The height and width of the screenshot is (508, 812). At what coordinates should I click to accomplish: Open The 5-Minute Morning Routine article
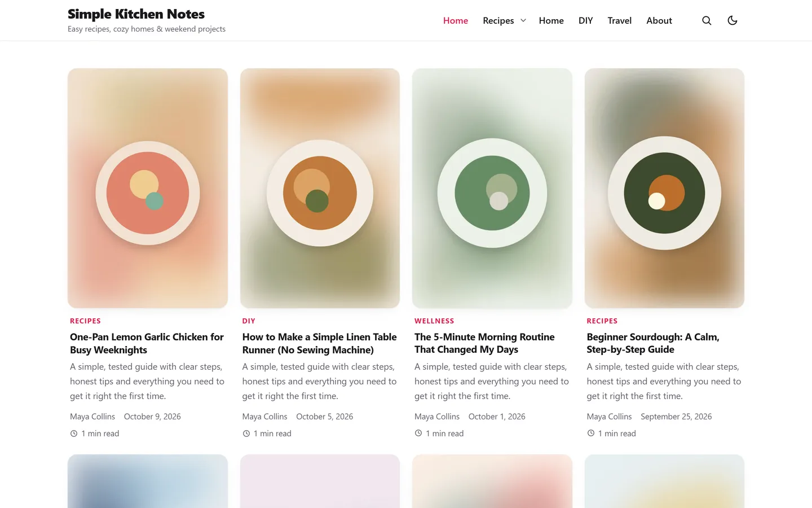(484, 343)
